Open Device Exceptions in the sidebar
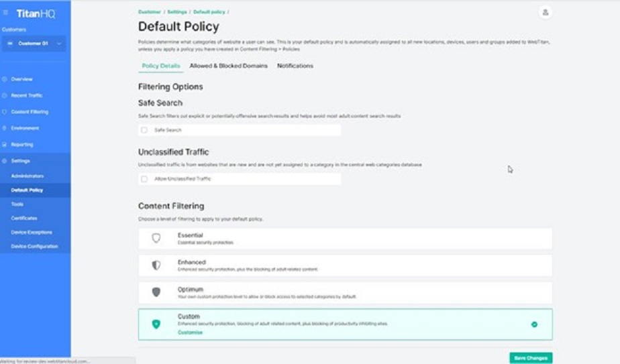The height and width of the screenshot is (364, 620). 32,232
